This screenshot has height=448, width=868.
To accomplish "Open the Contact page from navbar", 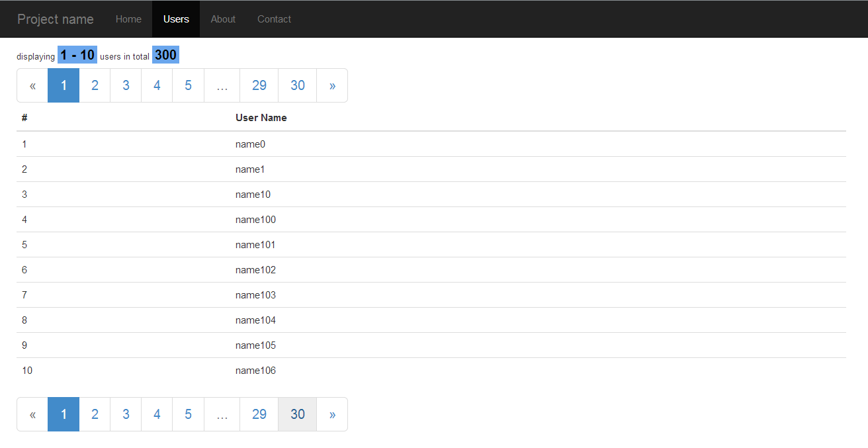I will (274, 19).
